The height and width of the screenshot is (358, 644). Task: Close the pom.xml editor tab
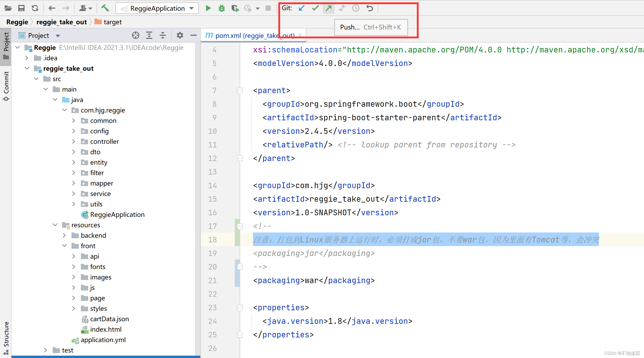tap(300, 35)
